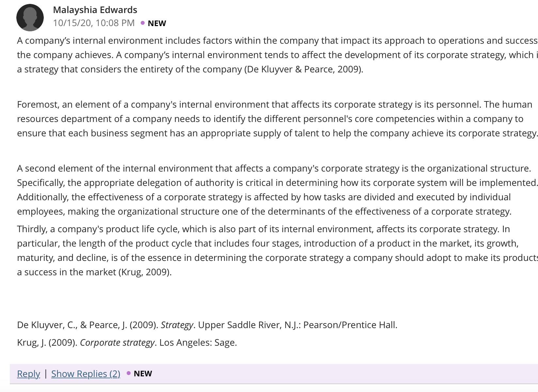Click the paragraph beginning with Foremost
The width and height of the screenshot is (538, 392).
277,119
